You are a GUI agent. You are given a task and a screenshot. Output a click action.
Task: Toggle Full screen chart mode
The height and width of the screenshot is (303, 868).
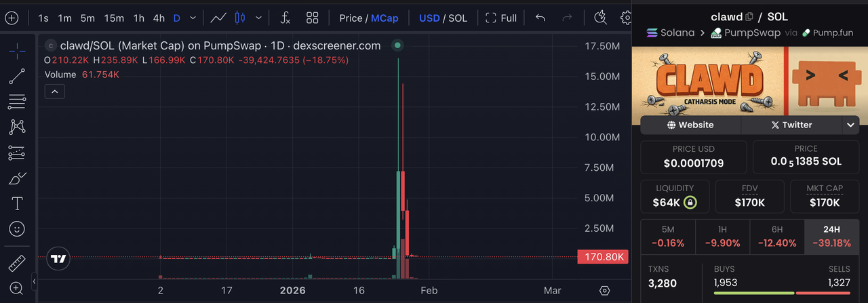click(x=501, y=18)
